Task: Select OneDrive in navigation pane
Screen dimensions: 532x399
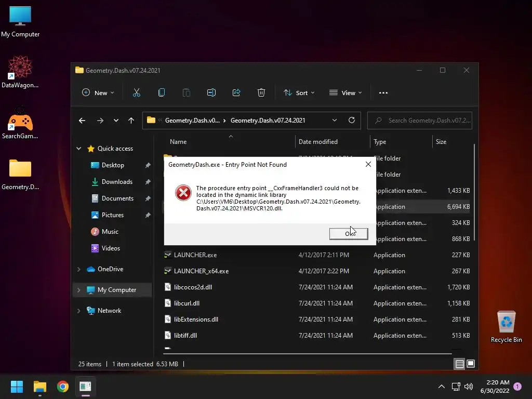Action: pos(110,269)
